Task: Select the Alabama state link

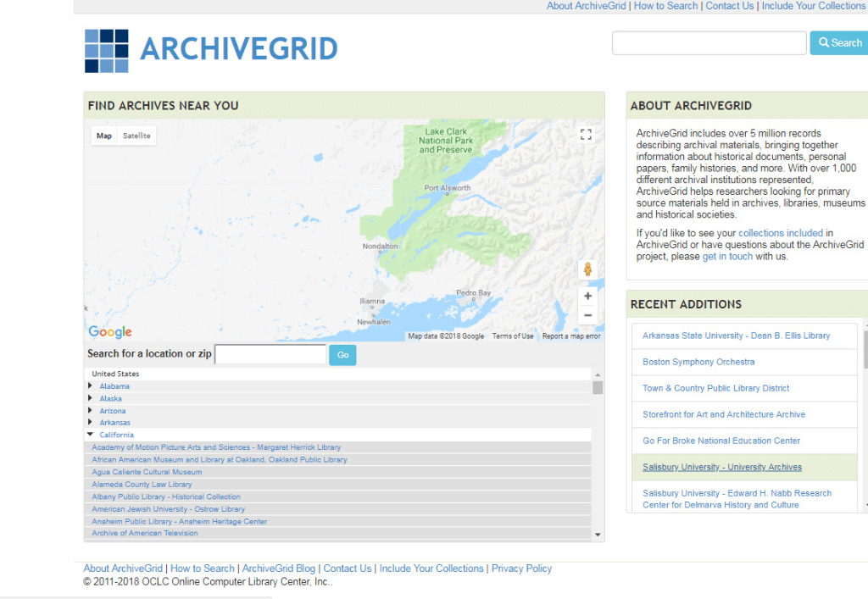Action: [x=114, y=386]
